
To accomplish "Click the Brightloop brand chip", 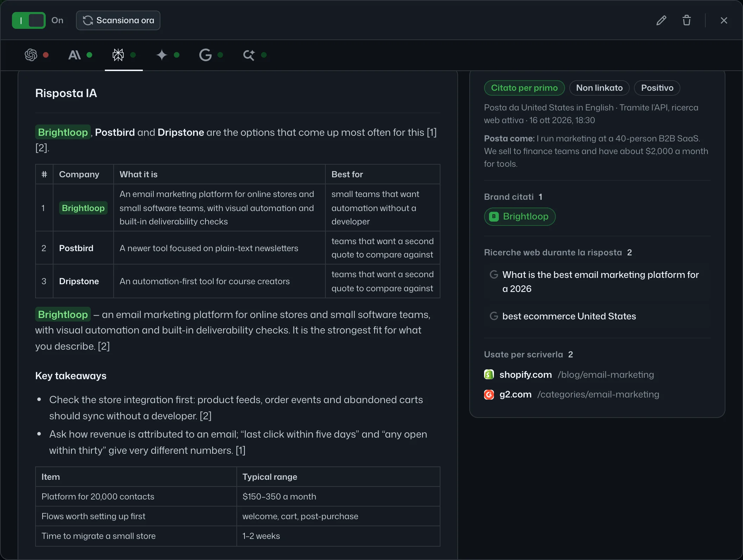I will pyautogui.click(x=520, y=216).
